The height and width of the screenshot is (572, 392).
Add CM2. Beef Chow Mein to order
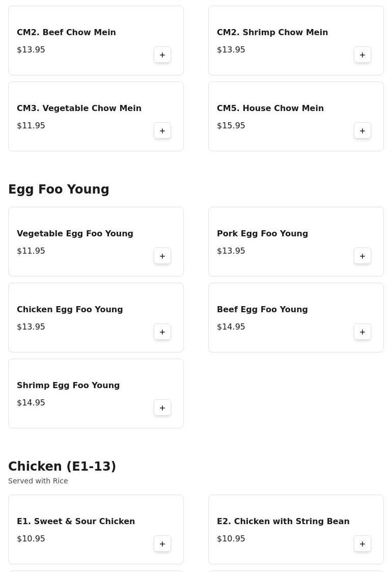tap(162, 55)
